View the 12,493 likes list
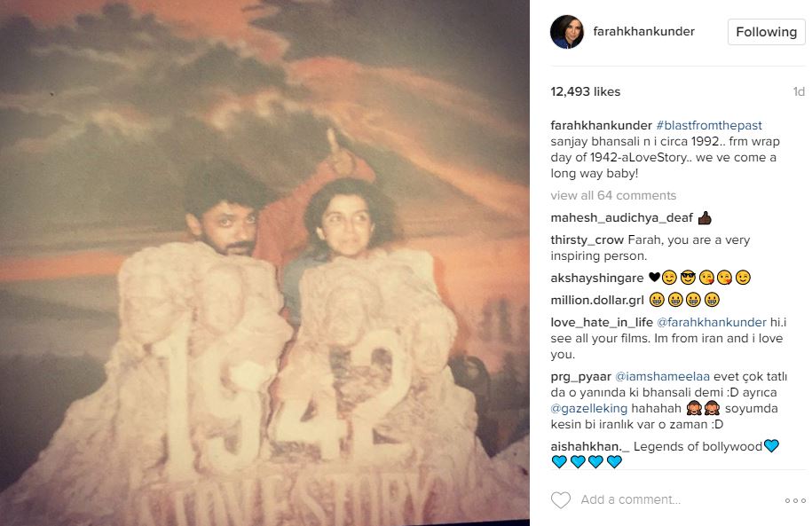The width and height of the screenshot is (812, 526). 585,91
